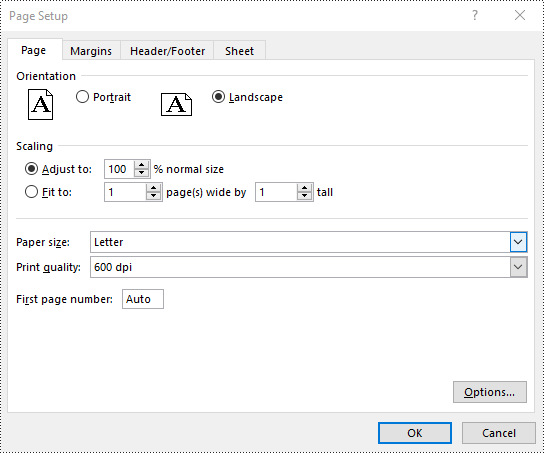
Task: Decrease pages wide spinner value
Action: coord(153,196)
